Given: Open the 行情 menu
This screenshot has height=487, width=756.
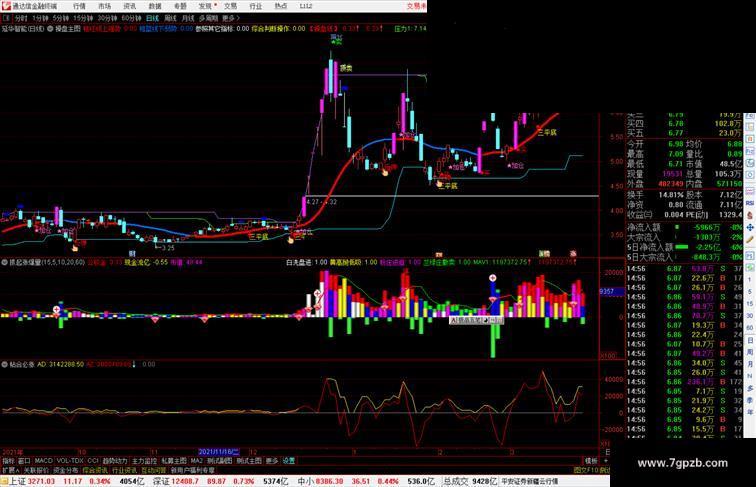Looking at the screenshot, I should pyautogui.click(x=79, y=6).
